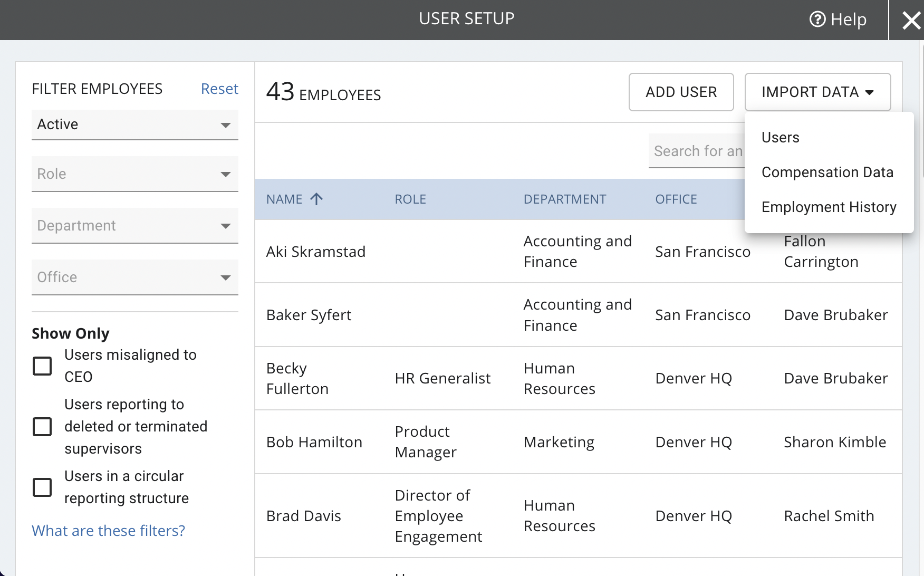Sort by Office column header

coord(676,199)
